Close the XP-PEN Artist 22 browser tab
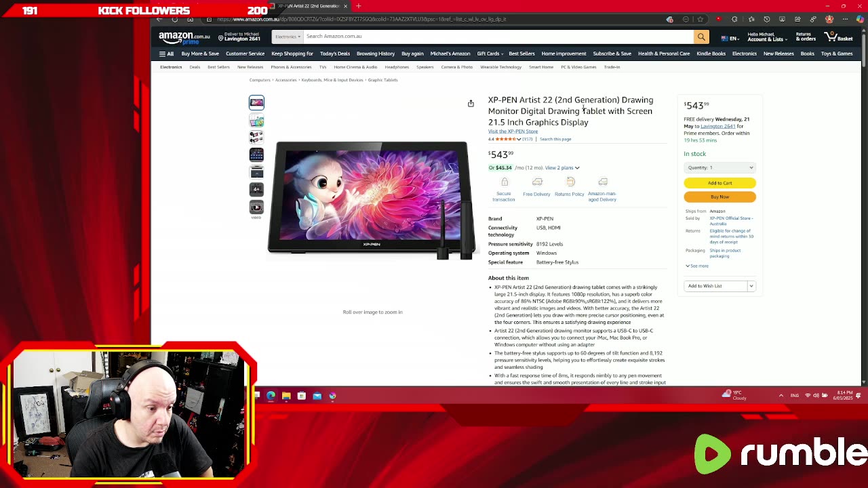The width and height of the screenshot is (868, 488). coord(345,6)
